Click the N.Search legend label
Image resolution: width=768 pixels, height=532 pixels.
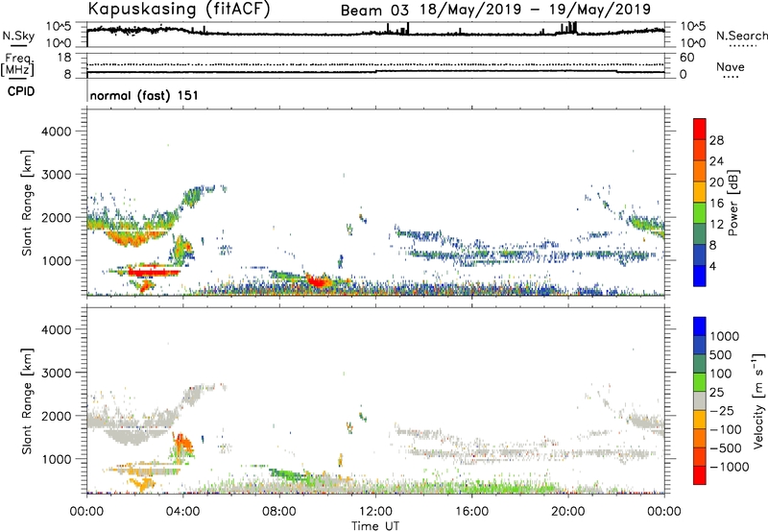(x=741, y=36)
